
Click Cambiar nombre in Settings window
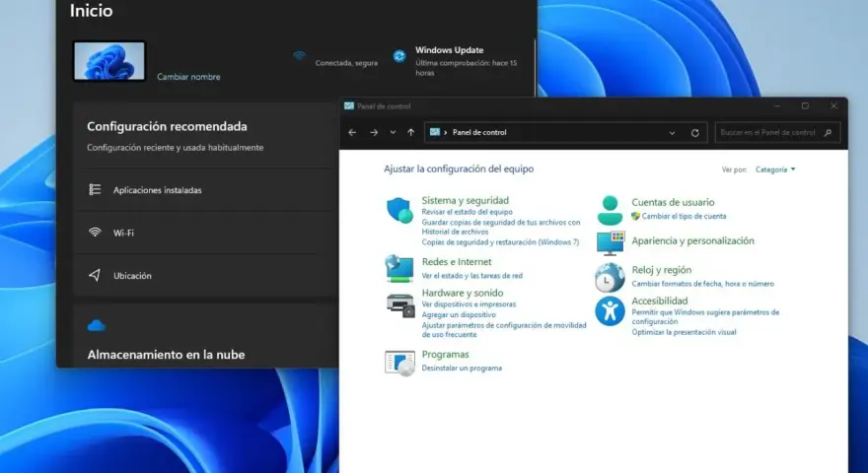tap(188, 77)
